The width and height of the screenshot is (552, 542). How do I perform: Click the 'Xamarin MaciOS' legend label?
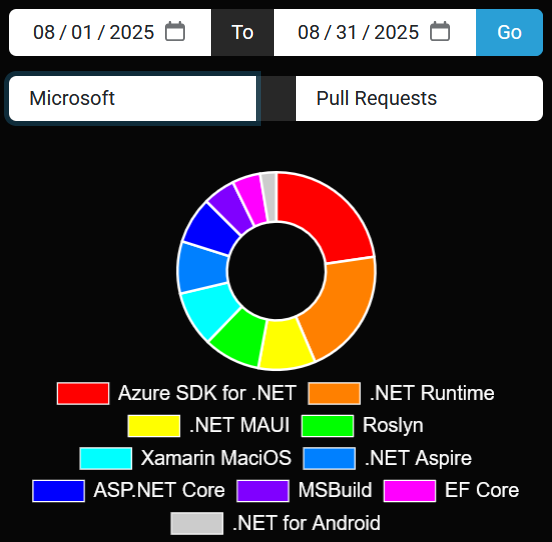tap(216, 458)
